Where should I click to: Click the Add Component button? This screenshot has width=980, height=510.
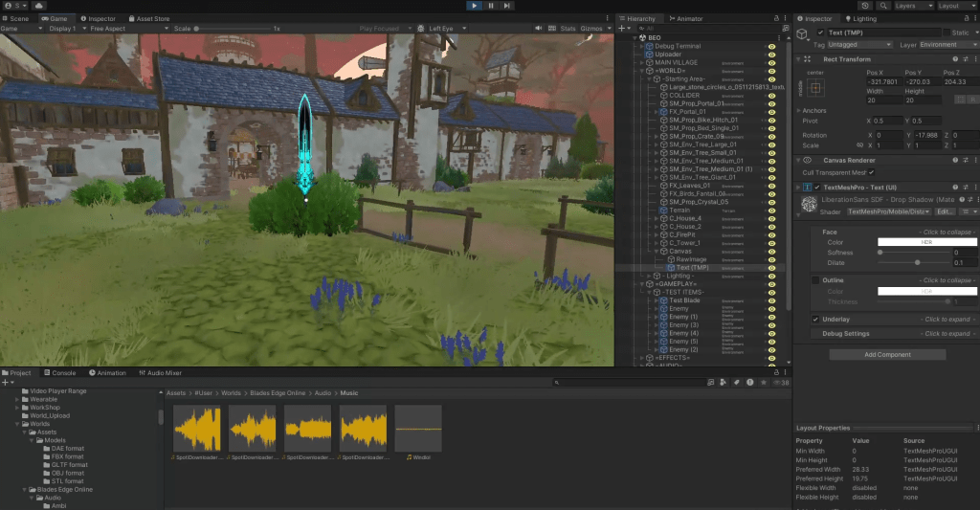tap(887, 354)
